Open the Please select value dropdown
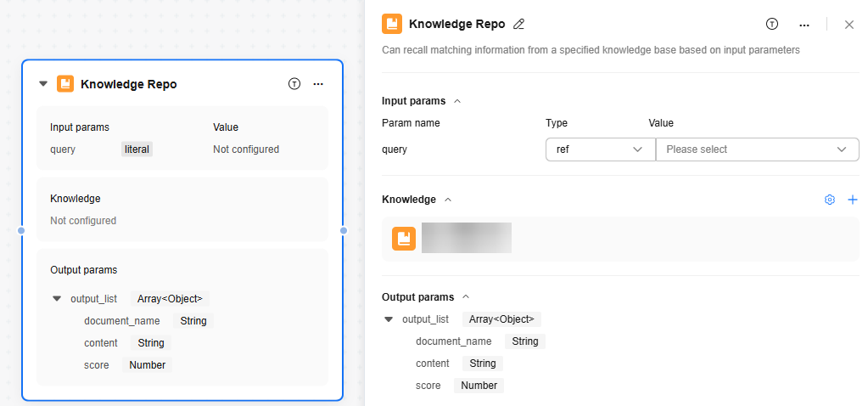The height and width of the screenshot is (406, 868). click(x=757, y=149)
